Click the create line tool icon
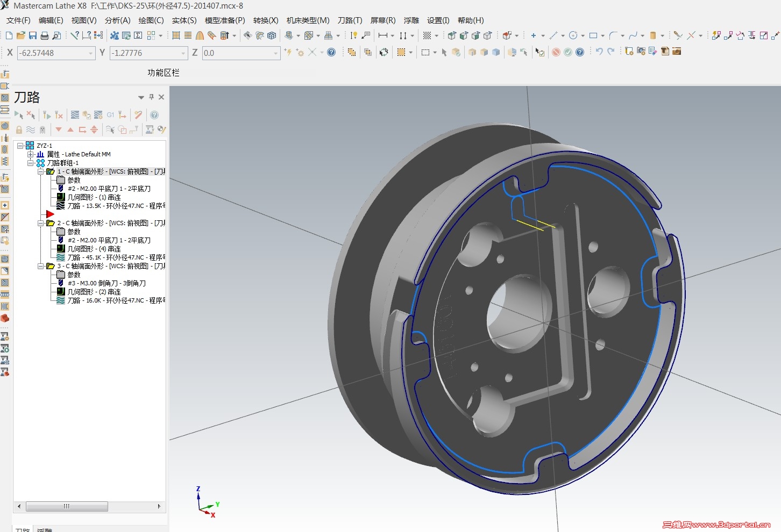Viewport: 781px width, 532px height. (x=553, y=35)
